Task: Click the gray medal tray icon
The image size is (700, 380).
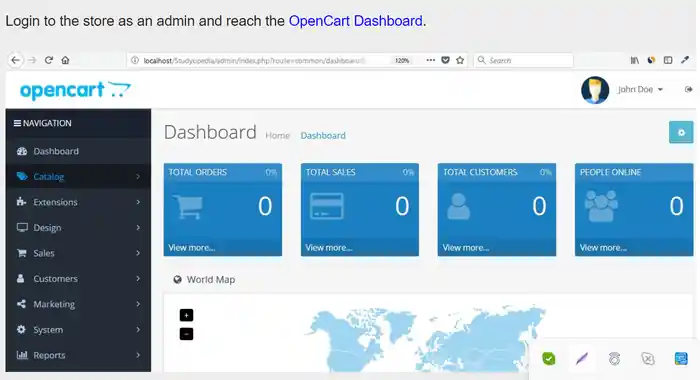Action: [615, 359]
